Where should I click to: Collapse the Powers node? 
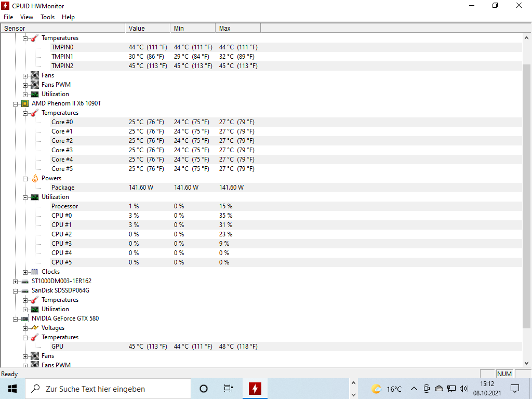click(25, 179)
